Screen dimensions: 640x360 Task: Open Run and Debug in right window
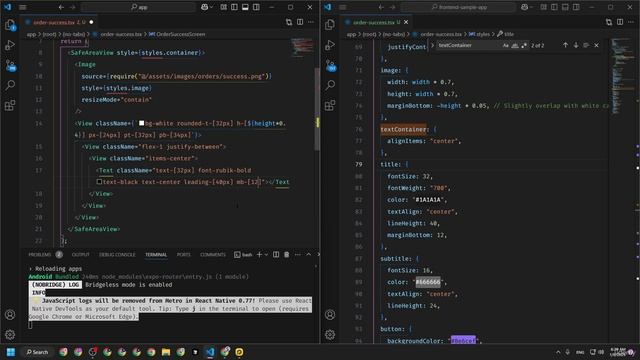(330, 45)
